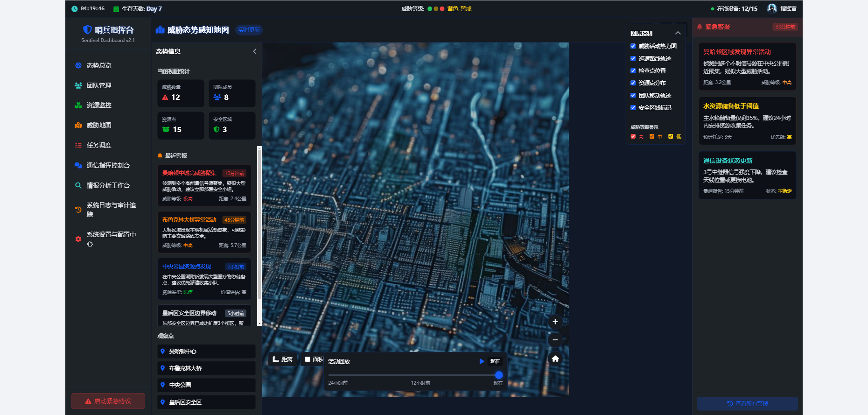Click the 现在 playback button
This screenshot has width=868, height=415.
(495, 361)
